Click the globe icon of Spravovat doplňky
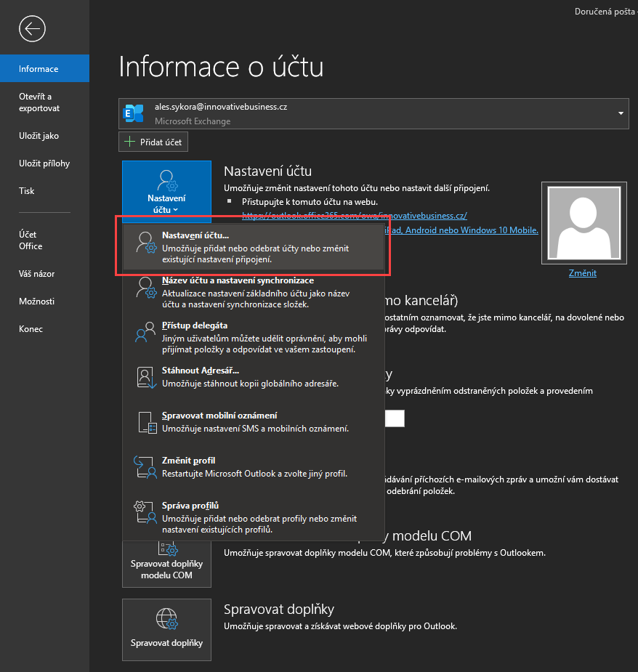Viewport: 638px width, 672px height. click(167, 619)
